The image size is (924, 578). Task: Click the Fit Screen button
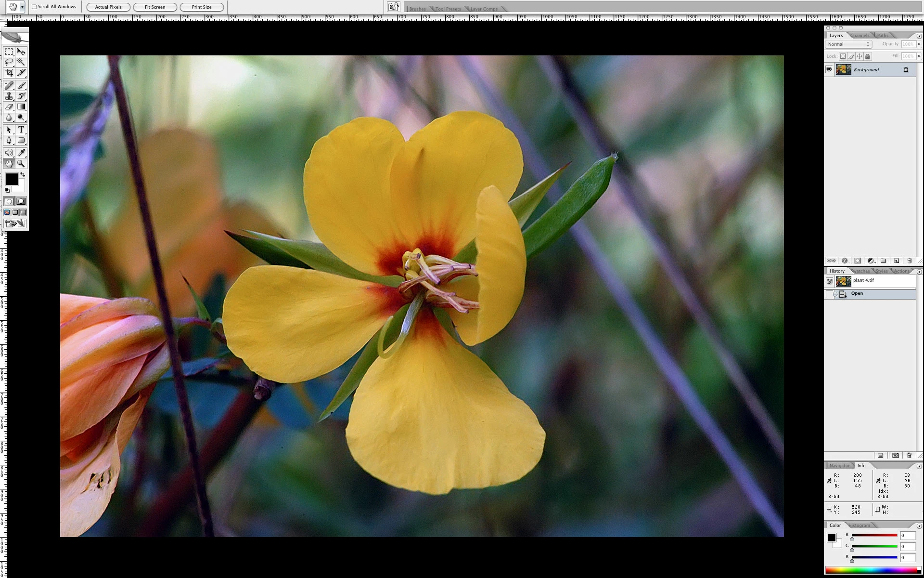pyautogui.click(x=155, y=7)
